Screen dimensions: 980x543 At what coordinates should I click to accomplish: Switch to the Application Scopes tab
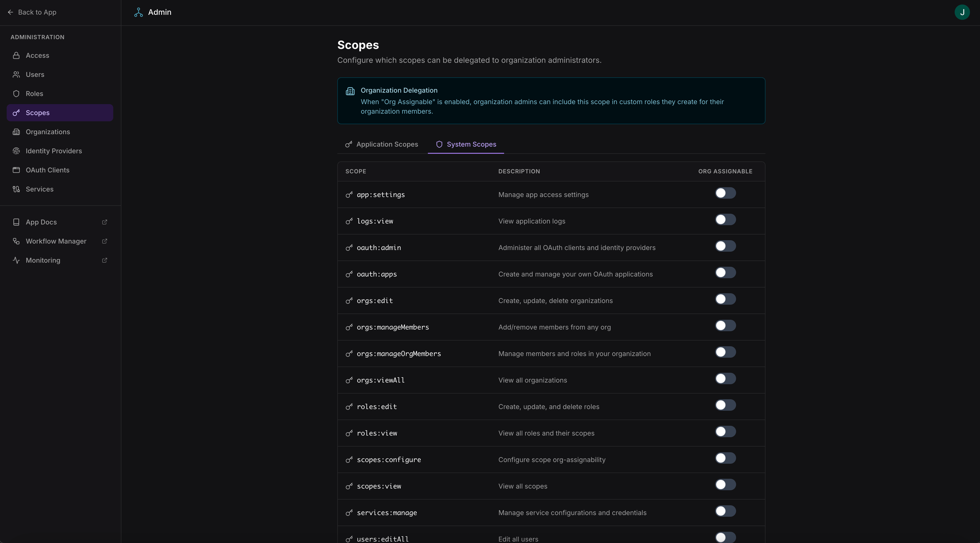coord(382,144)
